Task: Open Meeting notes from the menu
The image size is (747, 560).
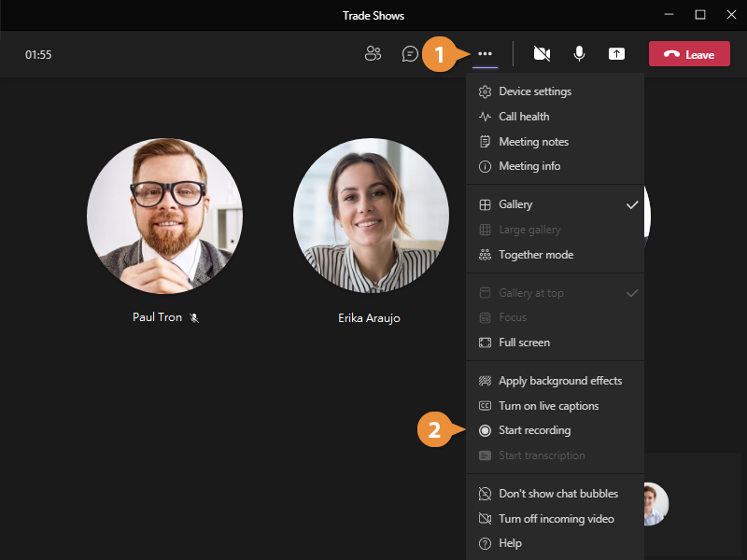Action: click(533, 141)
